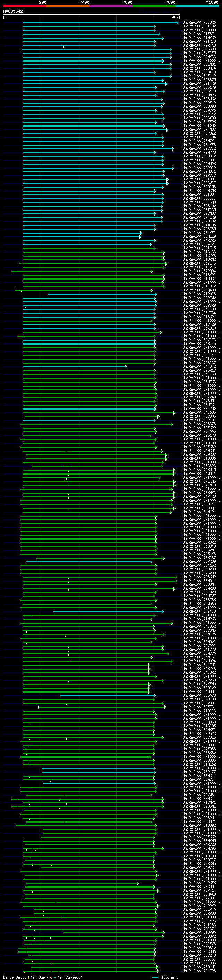The image size is (222, 980).
Task: Click hit label UniRef100_B4LKA6
Action: pyautogui.click(x=199, y=481)
